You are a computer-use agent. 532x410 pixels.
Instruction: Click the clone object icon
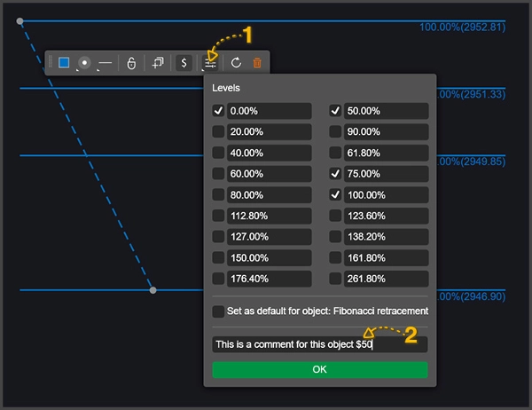click(158, 63)
